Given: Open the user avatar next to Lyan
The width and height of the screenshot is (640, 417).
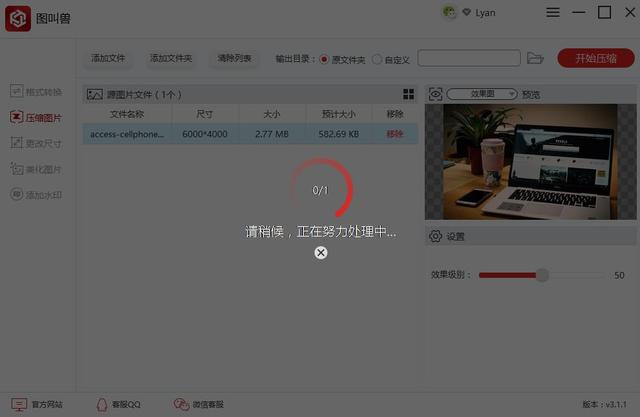Looking at the screenshot, I should point(450,12).
